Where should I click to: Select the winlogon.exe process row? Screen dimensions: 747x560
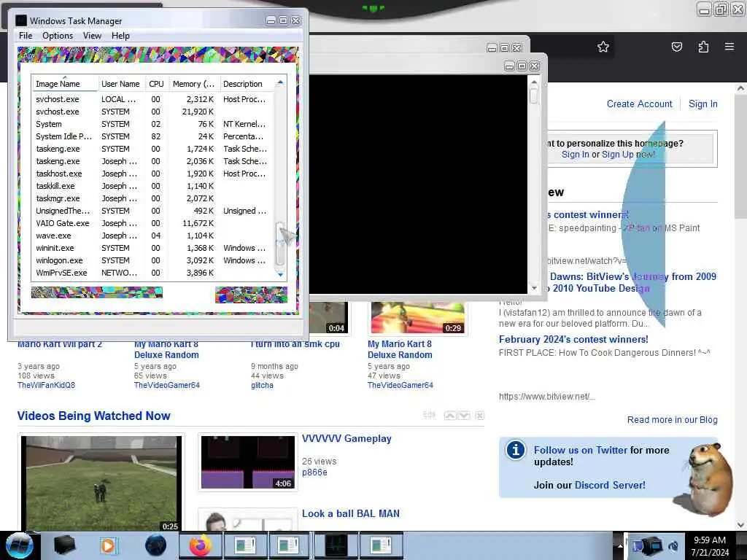[152, 260]
